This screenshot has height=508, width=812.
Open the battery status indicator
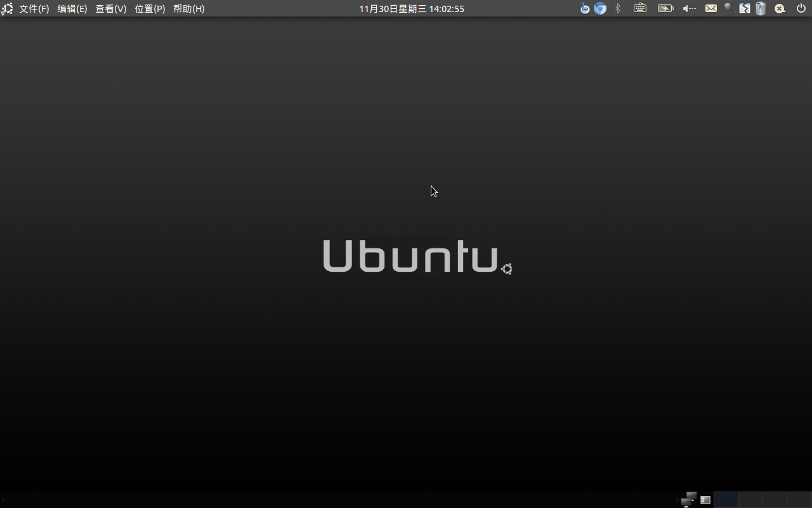[x=665, y=8]
